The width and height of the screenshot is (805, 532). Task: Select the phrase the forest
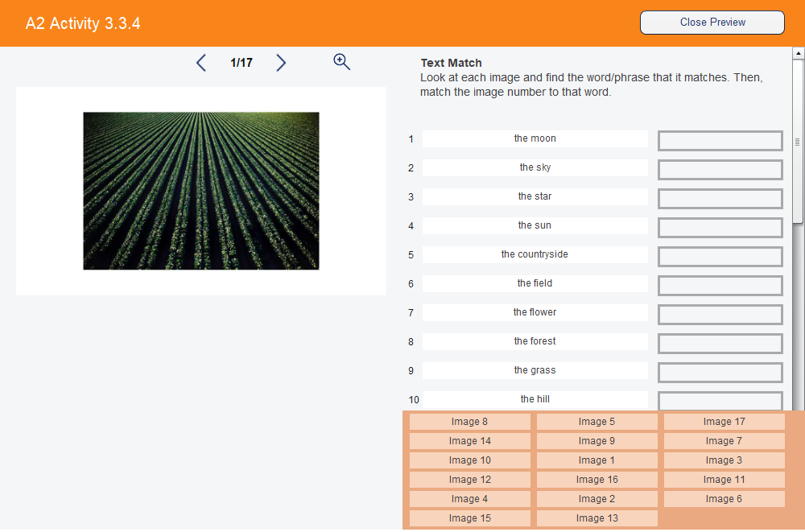tap(535, 341)
